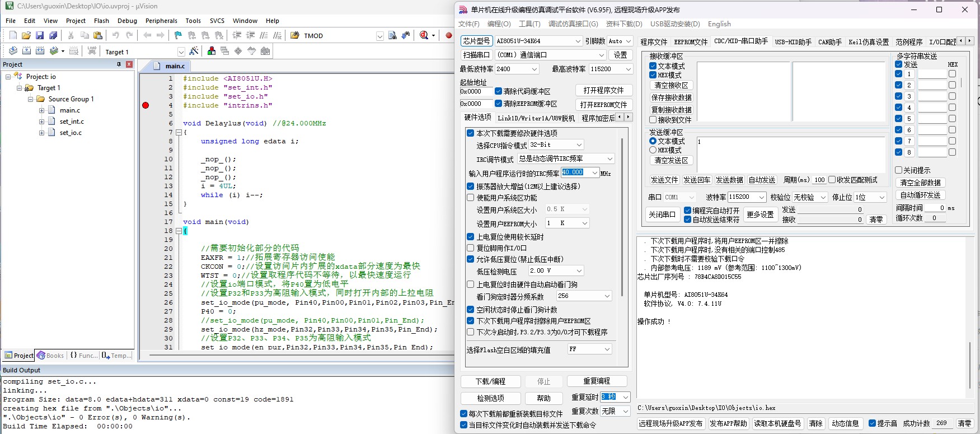This screenshot has width=980, height=434.
Task: Click the Indent selection icon
Action: point(237,35)
